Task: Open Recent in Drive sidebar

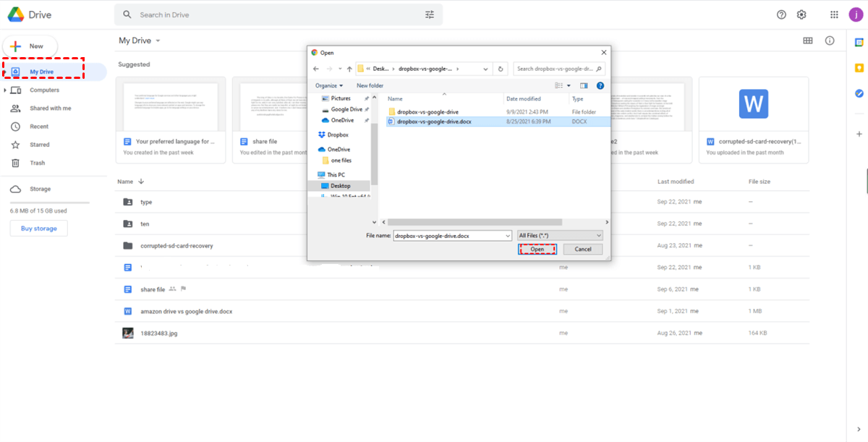Action: coord(39,127)
